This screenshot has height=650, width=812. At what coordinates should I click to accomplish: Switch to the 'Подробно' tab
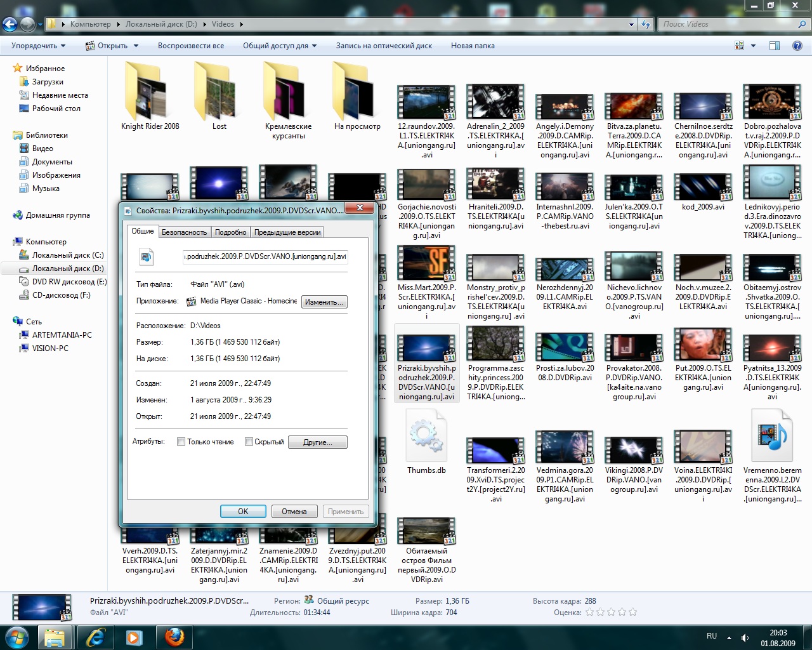[x=230, y=232]
